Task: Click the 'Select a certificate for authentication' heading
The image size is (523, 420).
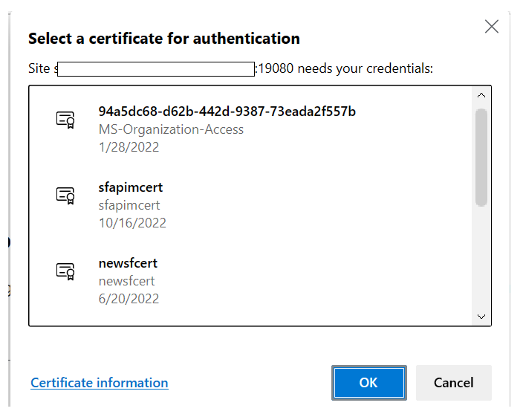Action: [x=163, y=39]
